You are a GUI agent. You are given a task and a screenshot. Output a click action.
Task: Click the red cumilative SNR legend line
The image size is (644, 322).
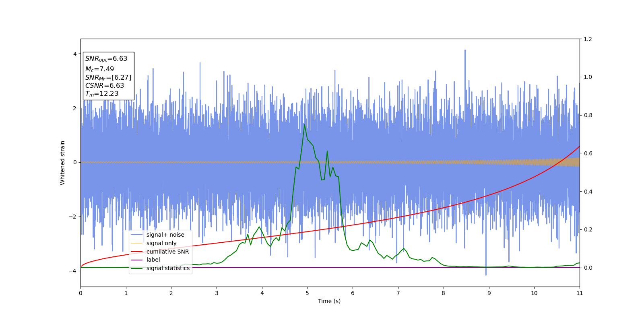click(137, 252)
